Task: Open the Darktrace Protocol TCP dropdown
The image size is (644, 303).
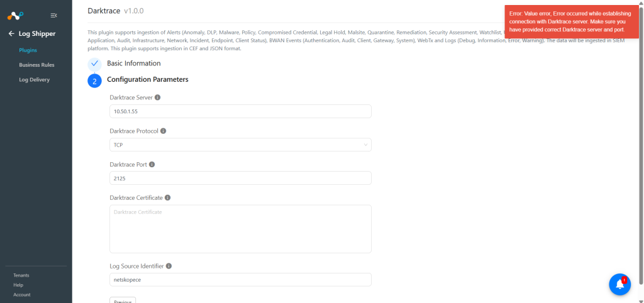Action: coord(240,145)
